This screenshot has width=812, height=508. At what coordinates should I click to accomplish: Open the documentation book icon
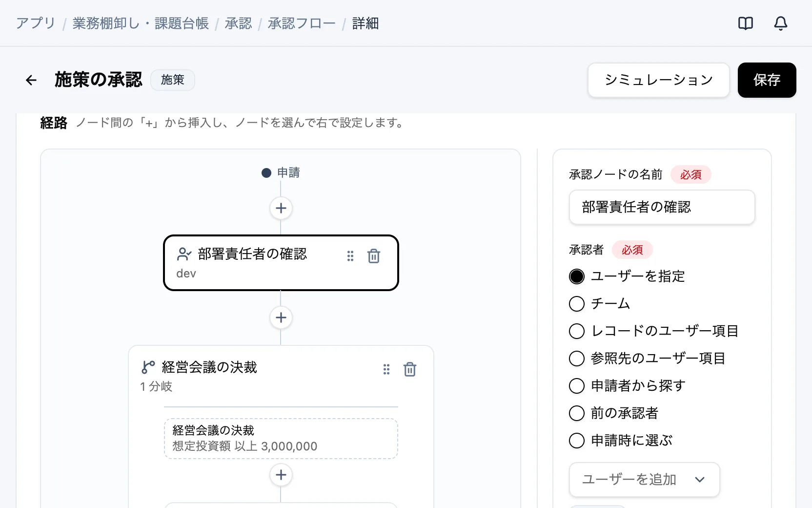coord(746,23)
